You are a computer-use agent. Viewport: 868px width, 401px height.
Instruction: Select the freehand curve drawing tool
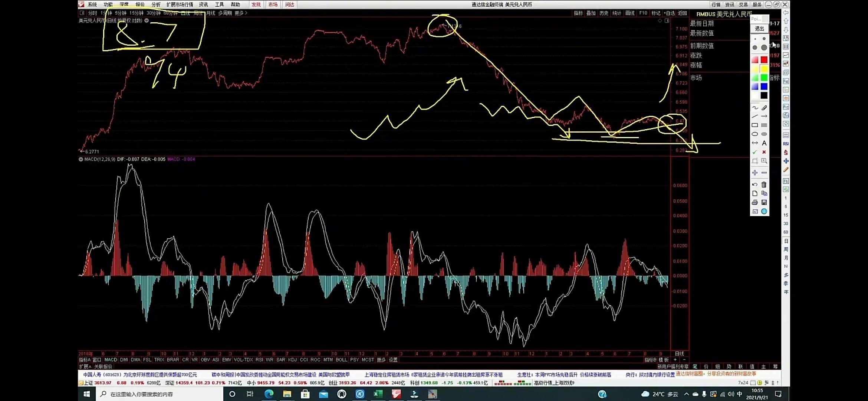755,108
